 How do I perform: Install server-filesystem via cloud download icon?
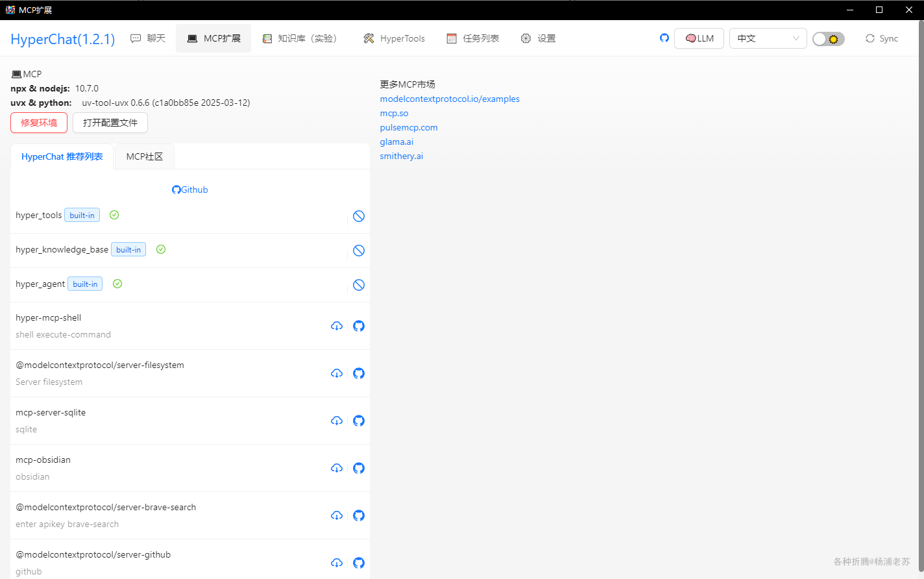pos(337,373)
